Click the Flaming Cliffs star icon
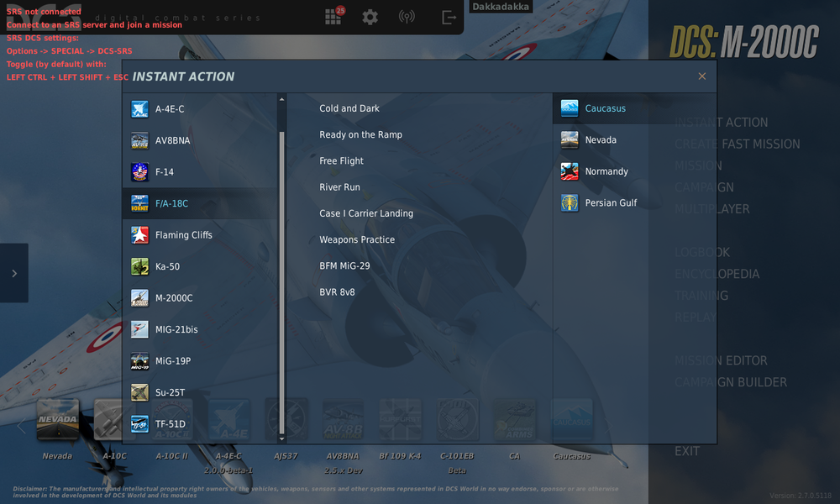 139,235
